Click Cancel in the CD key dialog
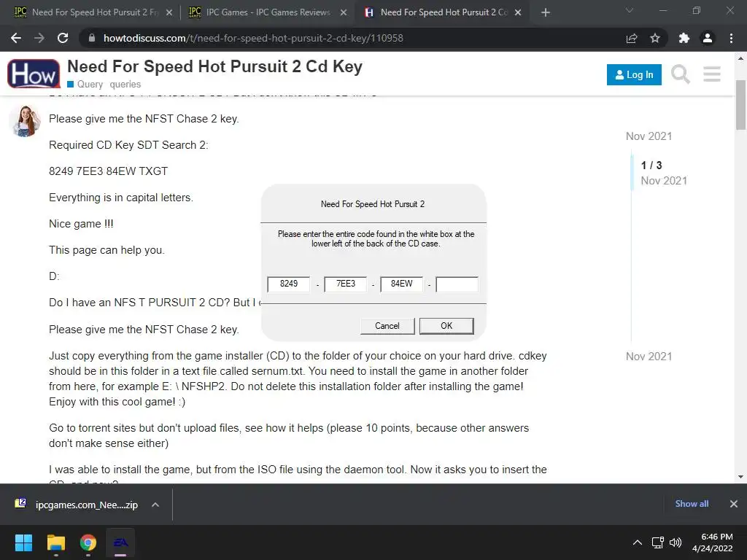The image size is (747, 560). point(387,326)
